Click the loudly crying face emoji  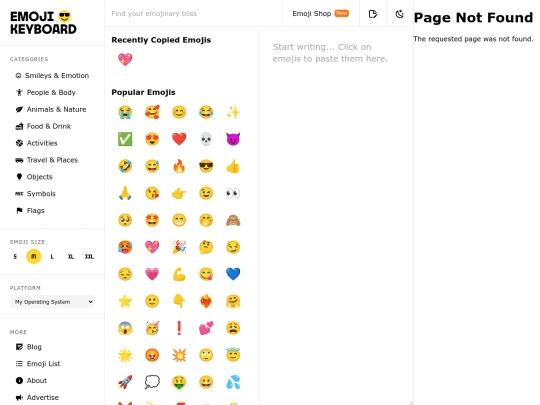pyautogui.click(x=125, y=112)
